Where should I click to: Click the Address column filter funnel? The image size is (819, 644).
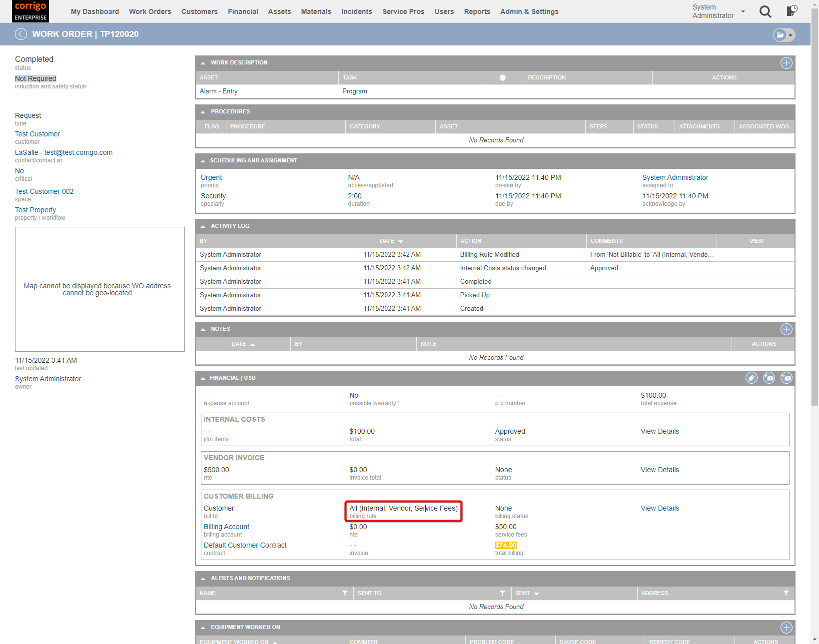click(x=786, y=593)
